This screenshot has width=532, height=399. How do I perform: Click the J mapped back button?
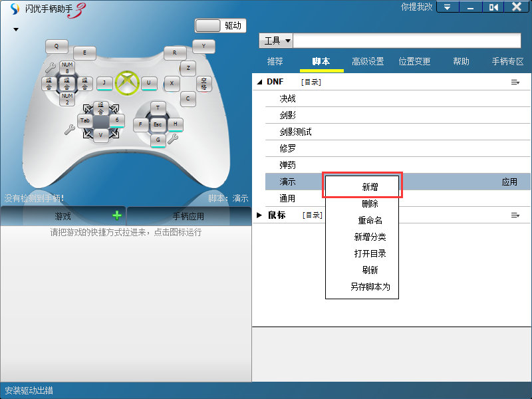point(104,83)
